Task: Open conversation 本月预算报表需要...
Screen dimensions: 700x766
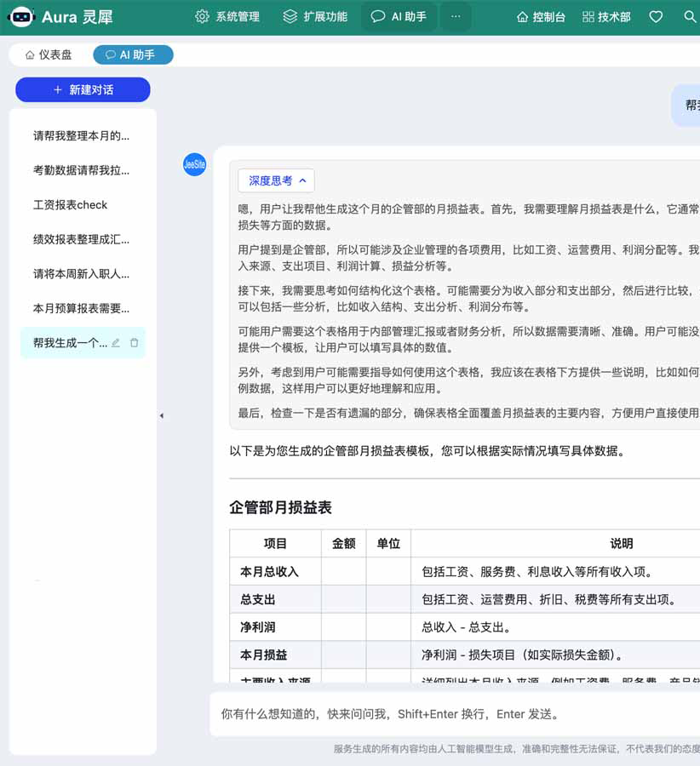Action: coord(82,308)
